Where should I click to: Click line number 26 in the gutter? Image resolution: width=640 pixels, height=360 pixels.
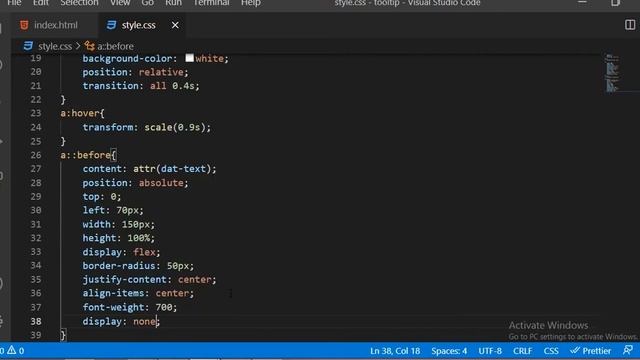[x=36, y=155]
